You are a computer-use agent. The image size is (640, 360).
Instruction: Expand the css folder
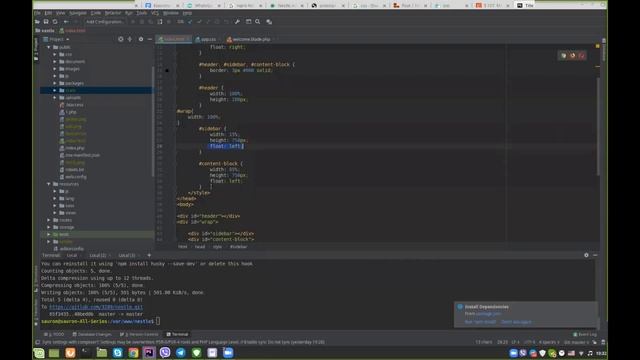55,54
